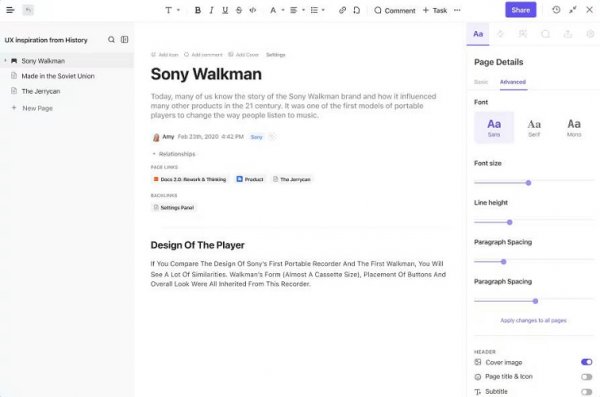The height and width of the screenshot is (397, 600).
Task: Click the Share button
Action: tap(520, 10)
